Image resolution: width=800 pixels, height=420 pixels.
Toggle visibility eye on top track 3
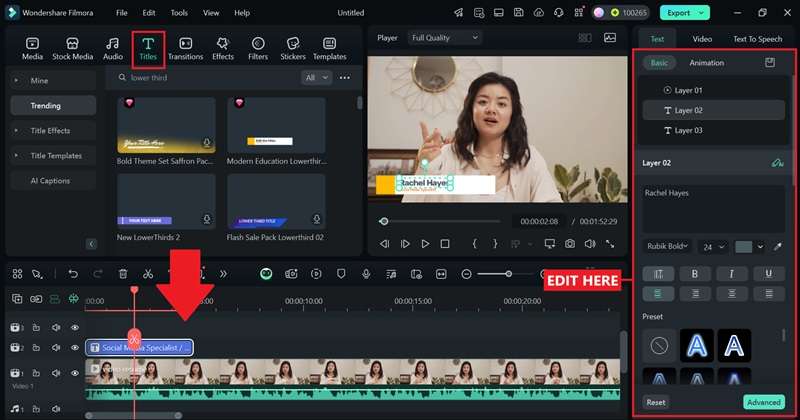75,328
